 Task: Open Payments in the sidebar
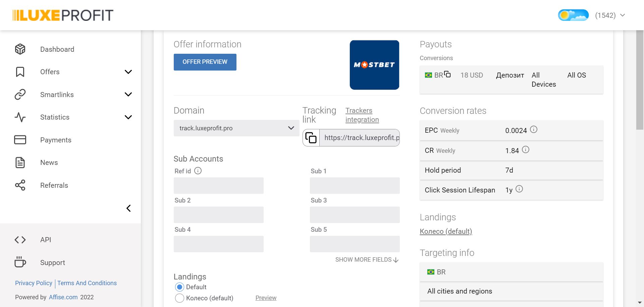pos(56,140)
